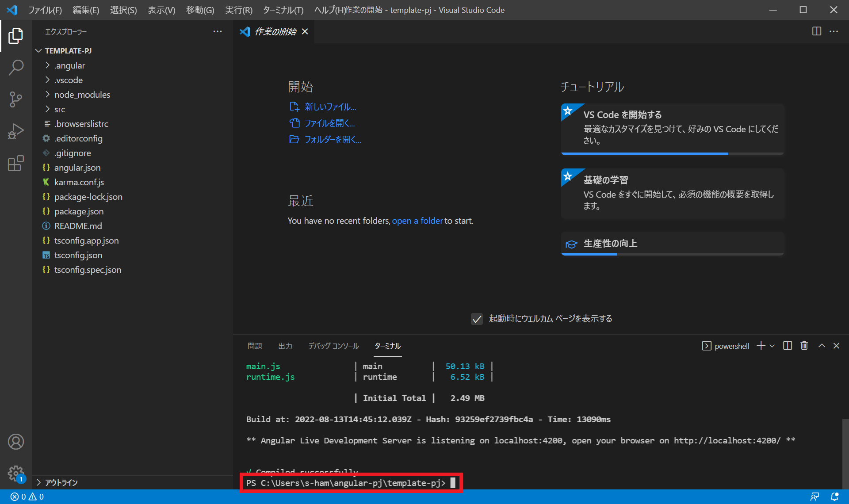
Task: Open the Extensions view
Action: pyautogui.click(x=16, y=163)
